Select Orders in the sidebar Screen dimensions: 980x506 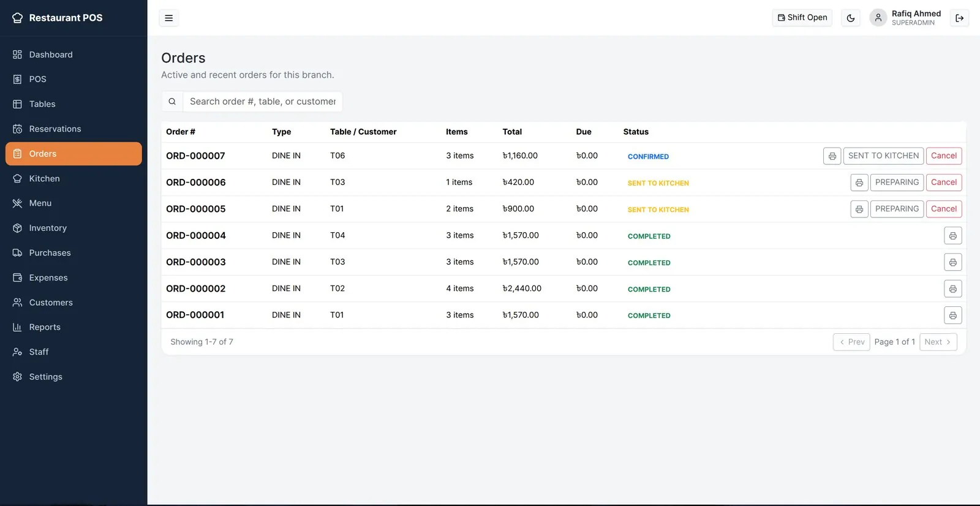tap(73, 154)
